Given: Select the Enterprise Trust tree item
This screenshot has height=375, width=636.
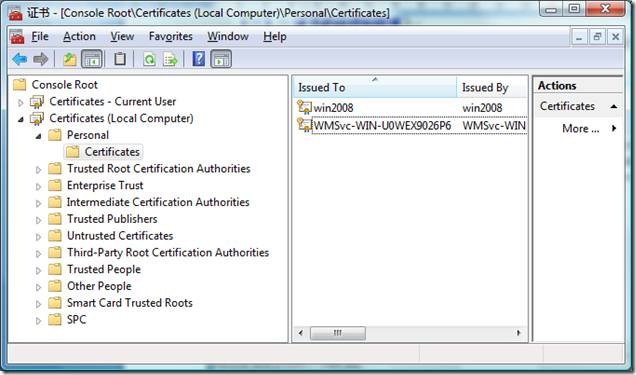Looking at the screenshot, I should point(105,185).
